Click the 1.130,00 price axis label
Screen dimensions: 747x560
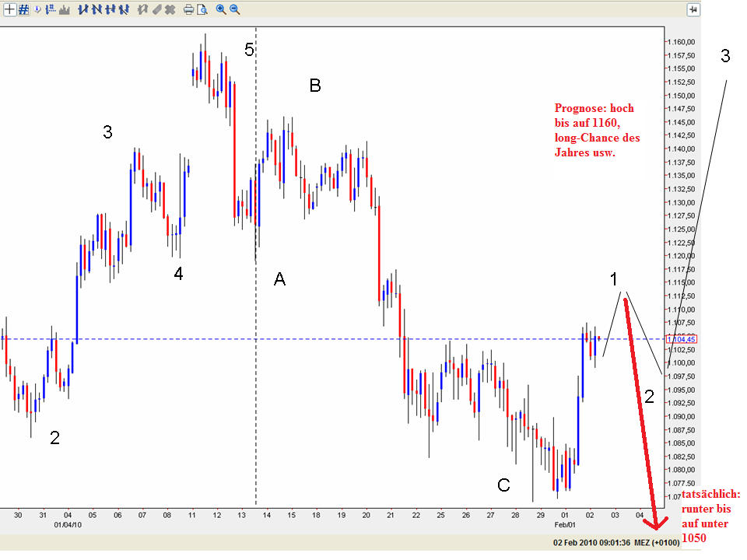point(682,202)
